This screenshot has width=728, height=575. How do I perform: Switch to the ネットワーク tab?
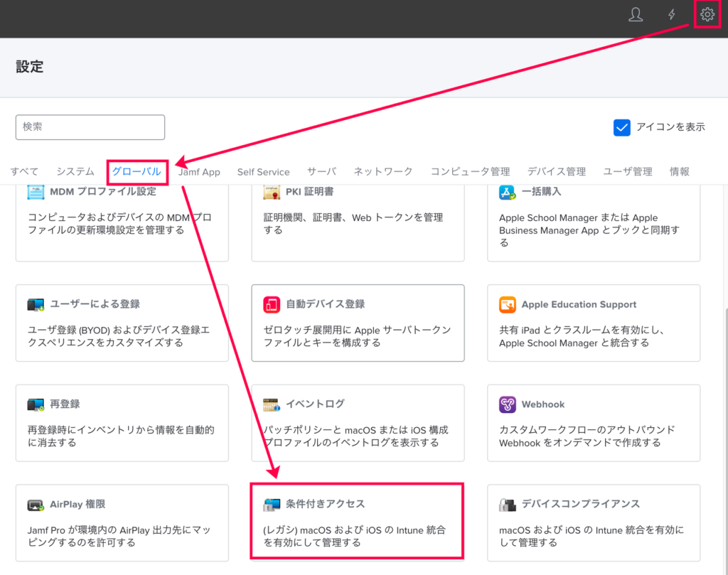pos(383,172)
